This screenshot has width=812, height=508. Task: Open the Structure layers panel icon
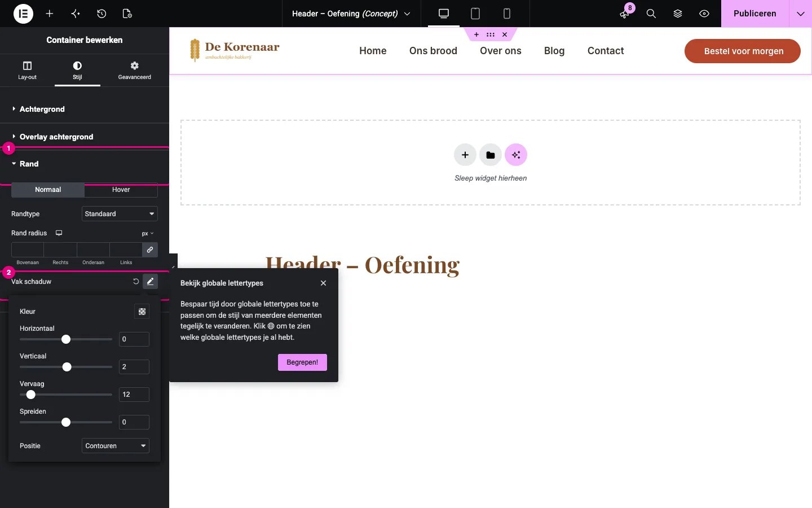(678, 14)
